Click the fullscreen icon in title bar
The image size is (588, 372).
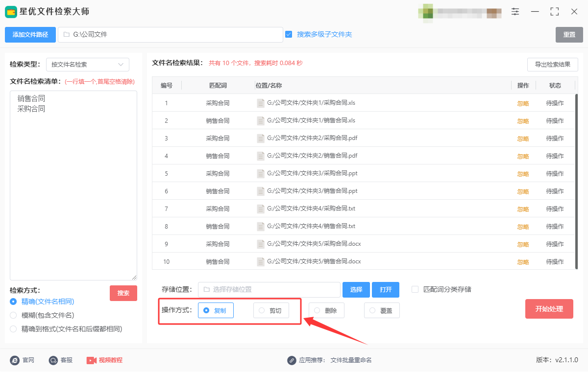pos(555,11)
